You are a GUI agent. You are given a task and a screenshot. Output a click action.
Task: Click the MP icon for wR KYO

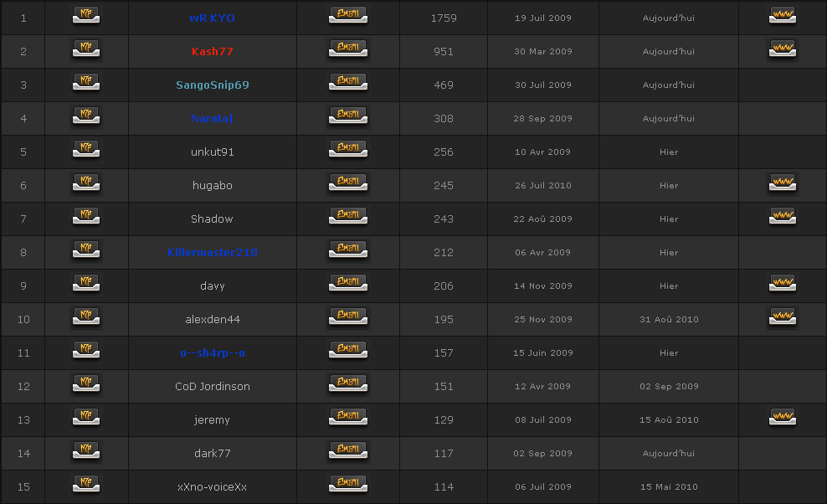86,16
